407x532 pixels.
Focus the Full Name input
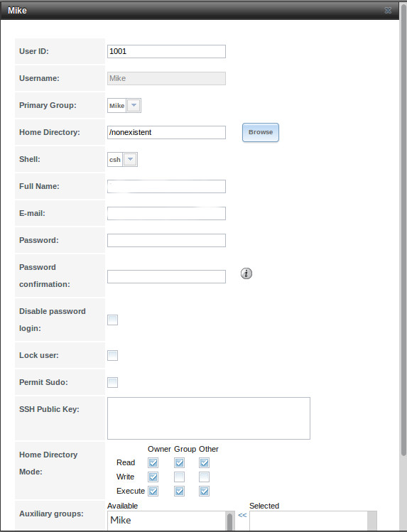click(166, 186)
